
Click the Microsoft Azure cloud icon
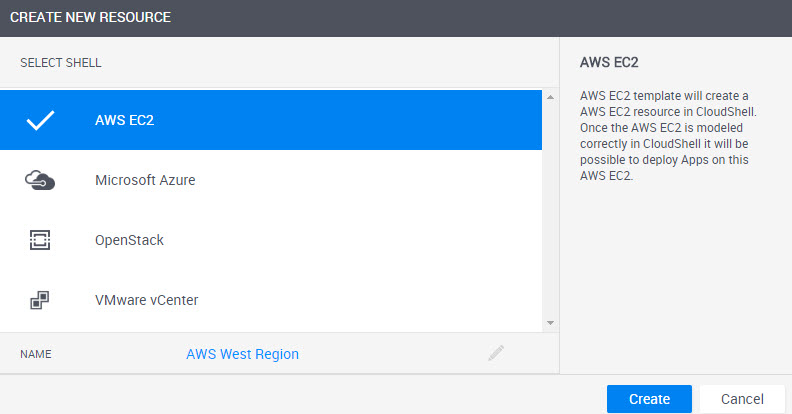[40, 180]
